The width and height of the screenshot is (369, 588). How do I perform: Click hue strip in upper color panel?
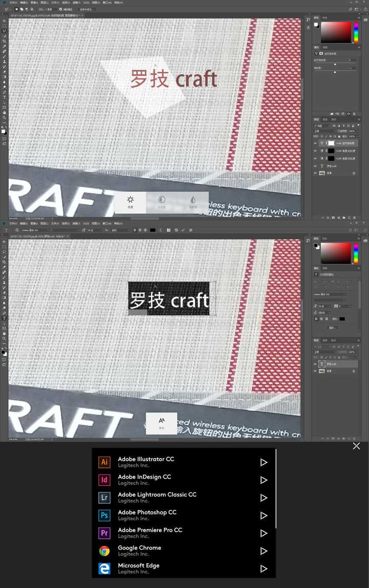point(356,32)
